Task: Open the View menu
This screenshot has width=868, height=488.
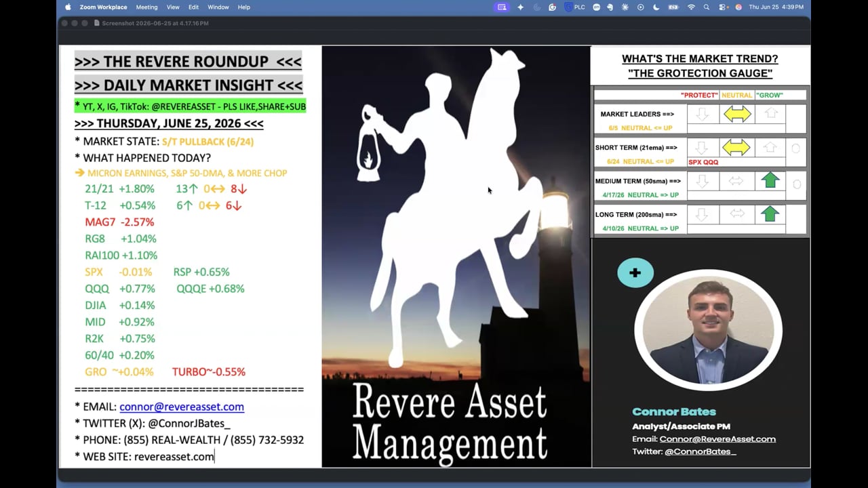Action: pos(173,7)
